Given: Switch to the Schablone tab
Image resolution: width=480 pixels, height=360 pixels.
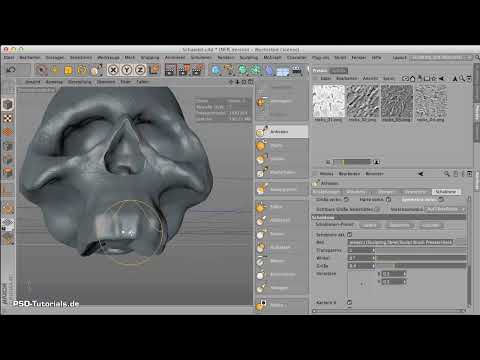Looking at the screenshot, I should (x=446, y=192).
